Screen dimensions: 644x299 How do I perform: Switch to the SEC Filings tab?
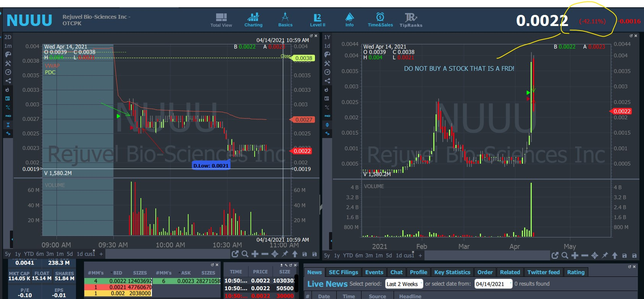point(344,272)
